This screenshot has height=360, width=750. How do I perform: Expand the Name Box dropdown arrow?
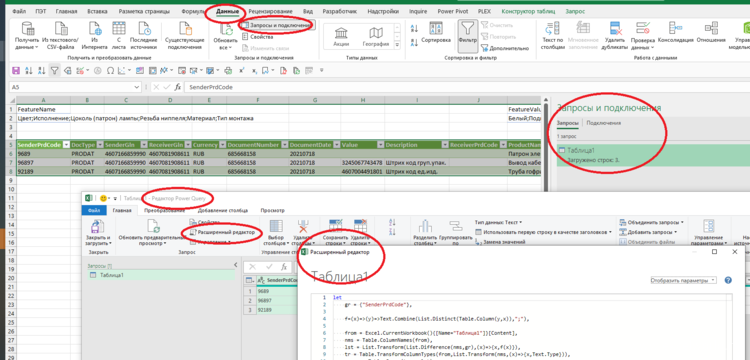pos(137,87)
